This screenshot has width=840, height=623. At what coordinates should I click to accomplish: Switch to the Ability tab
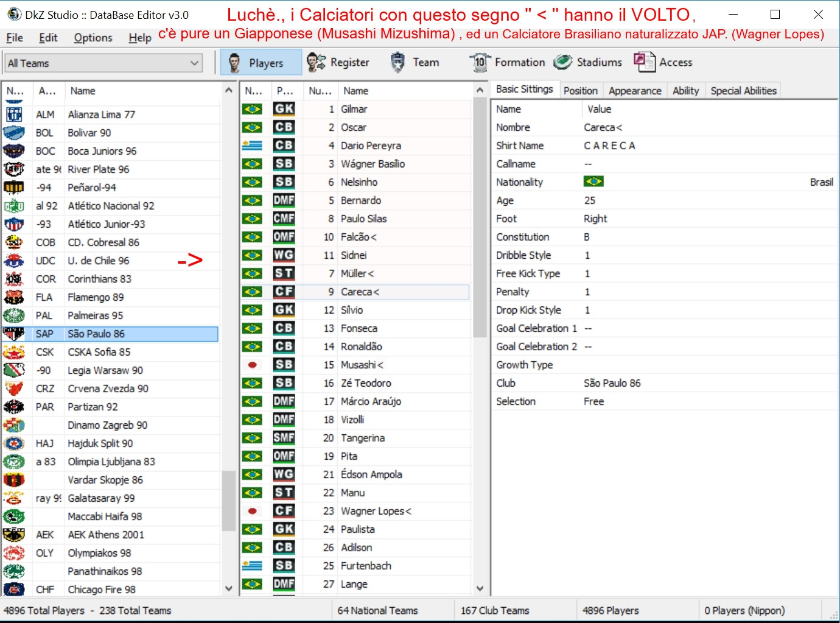point(685,91)
